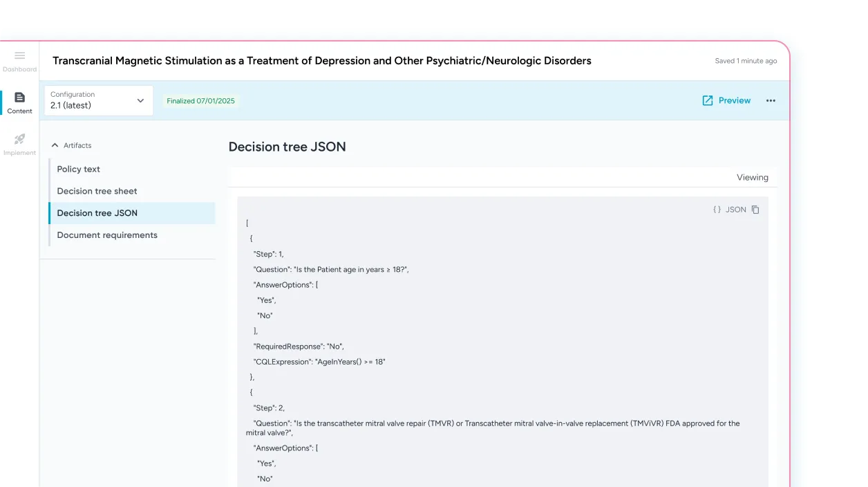Click the Configuration dropdown chevron arrow
The width and height of the screenshot is (868, 487).
(140, 100)
